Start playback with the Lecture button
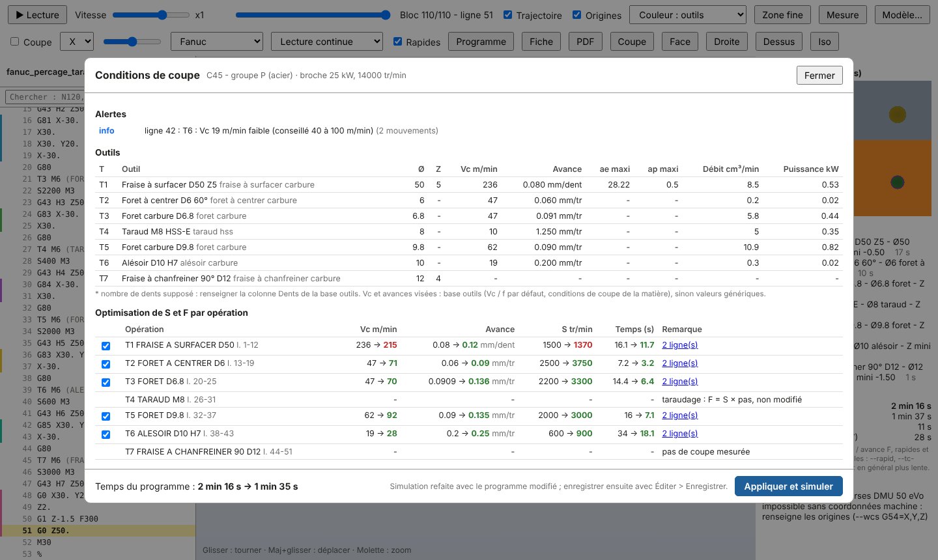Screen dimensions: 938x560 click(37, 15)
